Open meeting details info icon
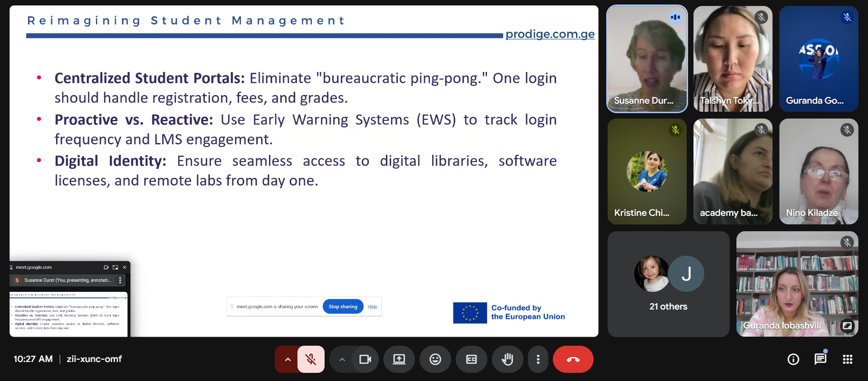This screenshot has height=381, width=868. click(x=793, y=359)
